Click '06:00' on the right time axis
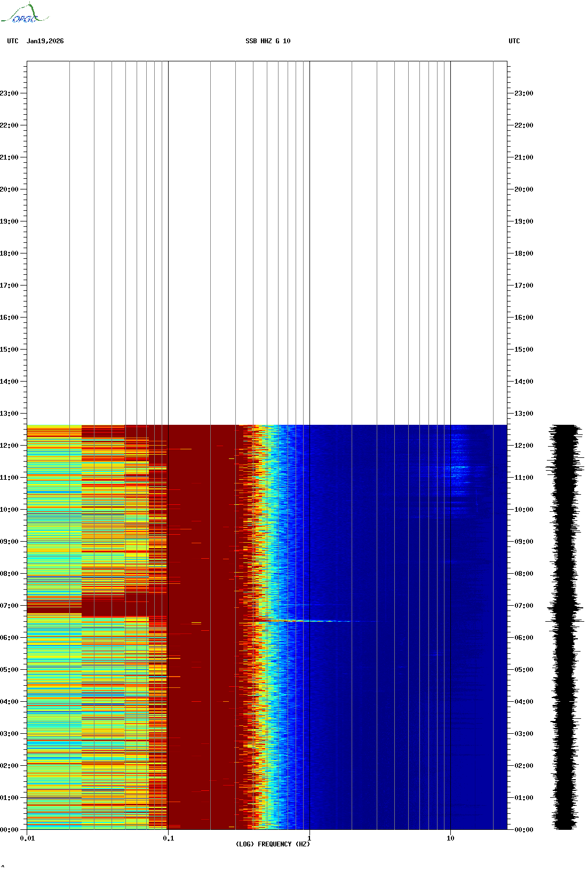The height and width of the screenshot is (872, 588). [524, 638]
